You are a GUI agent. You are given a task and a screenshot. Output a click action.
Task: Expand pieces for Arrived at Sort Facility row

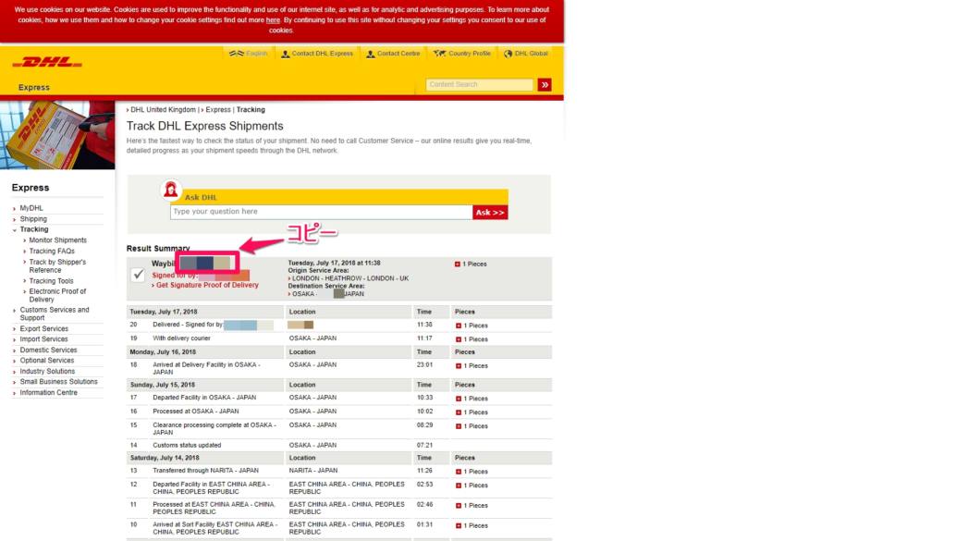coord(459,526)
